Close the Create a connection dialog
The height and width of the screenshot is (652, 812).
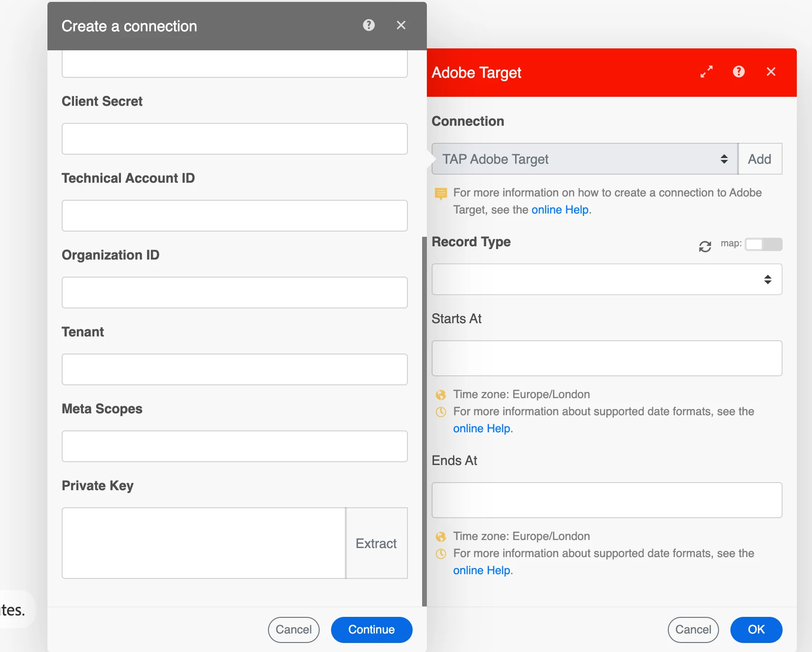click(x=401, y=25)
